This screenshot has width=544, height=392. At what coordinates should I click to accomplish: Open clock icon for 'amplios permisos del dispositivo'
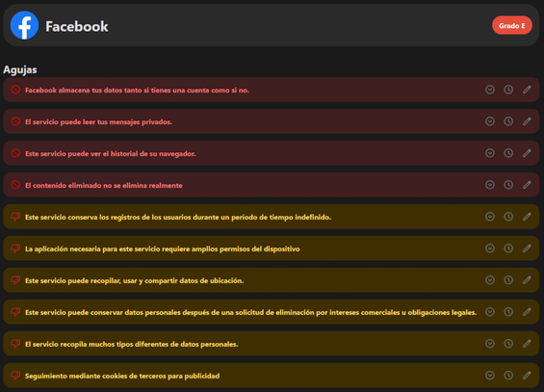(x=508, y=248)
